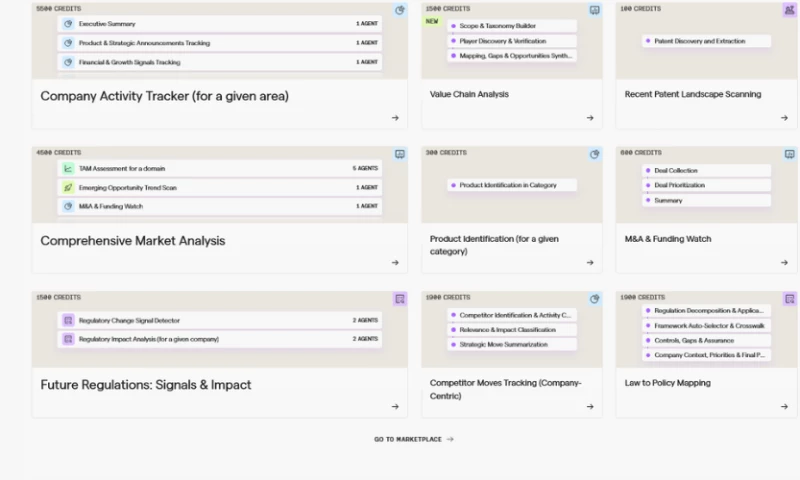The image size is (800, 480).
Task: Click the category icon on Company Activity Tracker card
Action: (399, 10)
